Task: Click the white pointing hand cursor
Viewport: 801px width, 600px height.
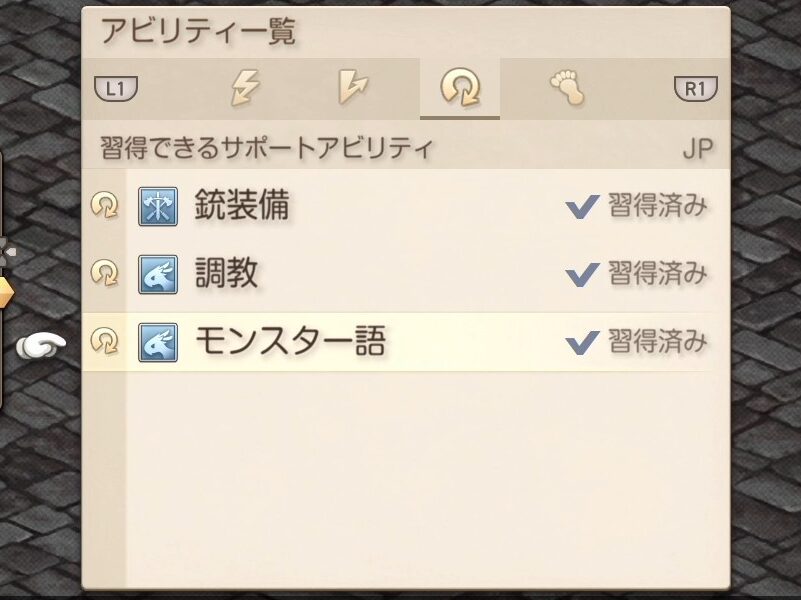Action: pos(41,346)
